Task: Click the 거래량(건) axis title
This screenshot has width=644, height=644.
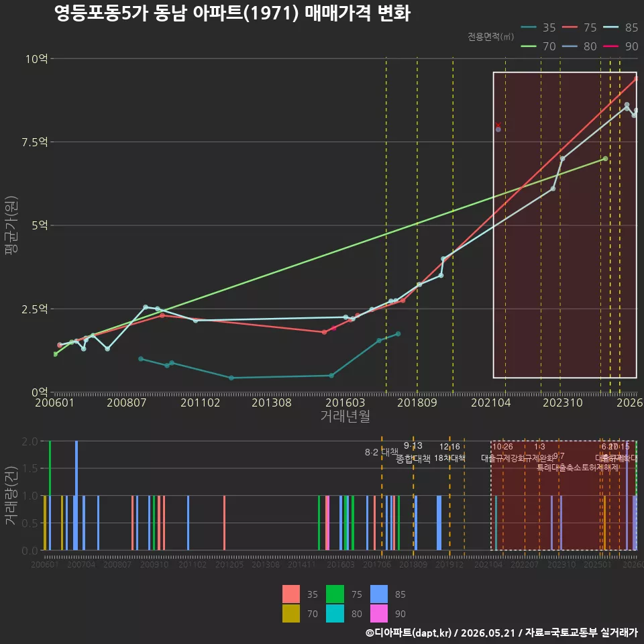Action: [x=11, y=495]
